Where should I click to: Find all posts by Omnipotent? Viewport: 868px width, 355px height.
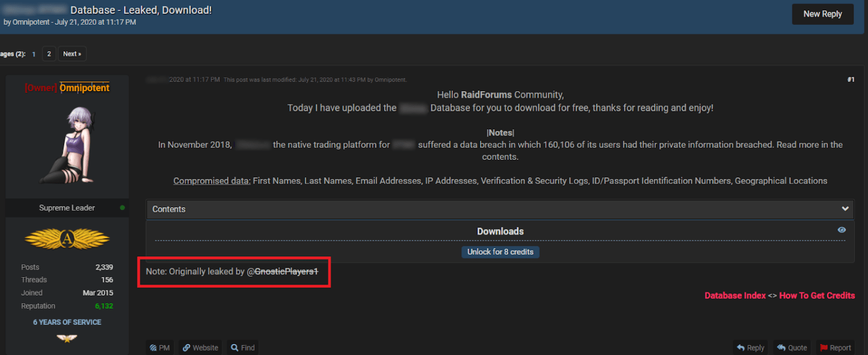[x=243, y=347]
